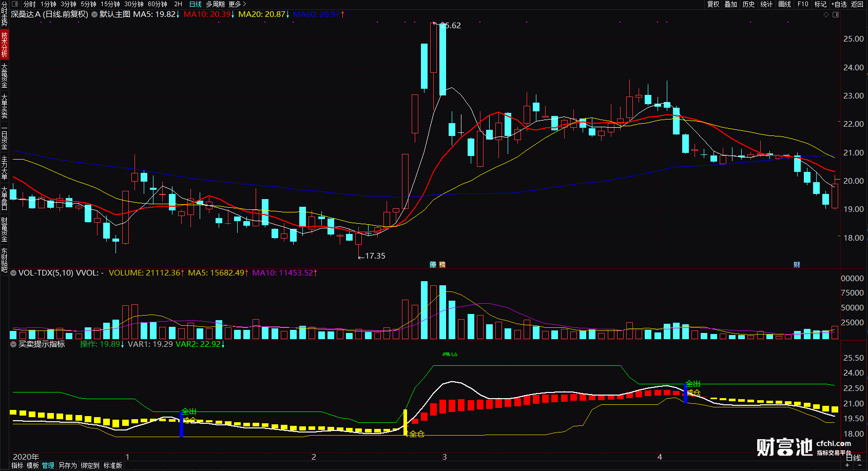Click the 标准版 standard version button
This screenshot has width=868, height=471.
click(113, 465)
